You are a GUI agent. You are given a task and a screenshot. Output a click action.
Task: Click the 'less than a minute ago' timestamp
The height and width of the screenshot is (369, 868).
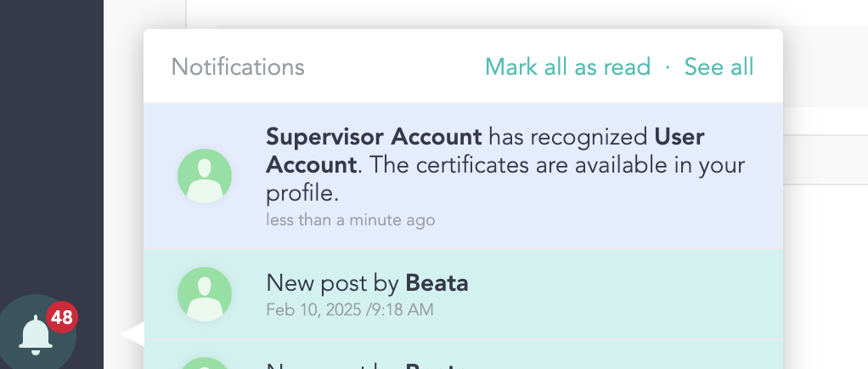[350, 220]
